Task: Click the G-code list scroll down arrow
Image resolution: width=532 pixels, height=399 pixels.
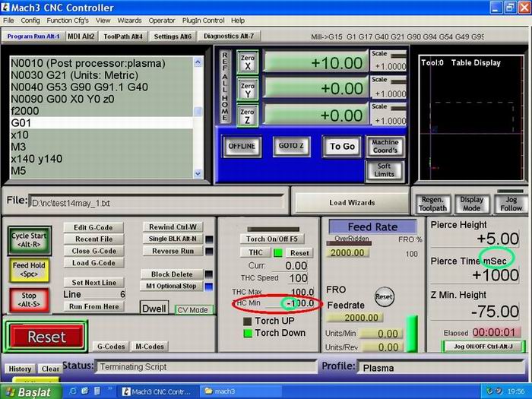Action: 198,174
